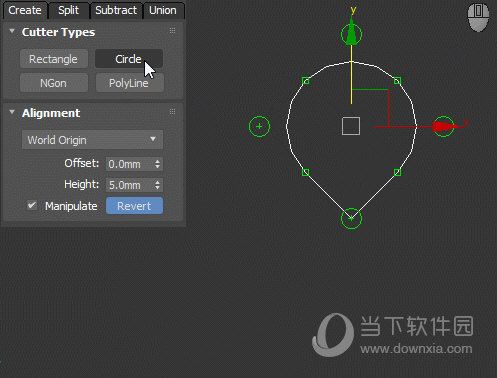
Task: Collapse the Cutter Types rollout
Action: 12,31
